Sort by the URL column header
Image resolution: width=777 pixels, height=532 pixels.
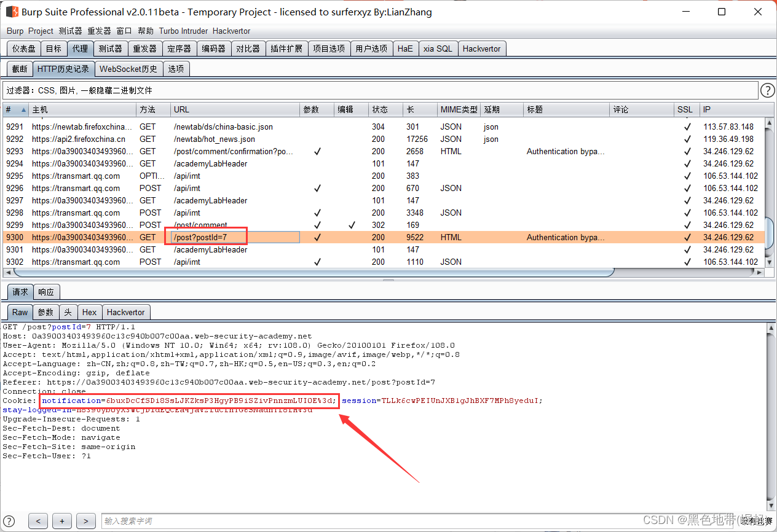235,109
